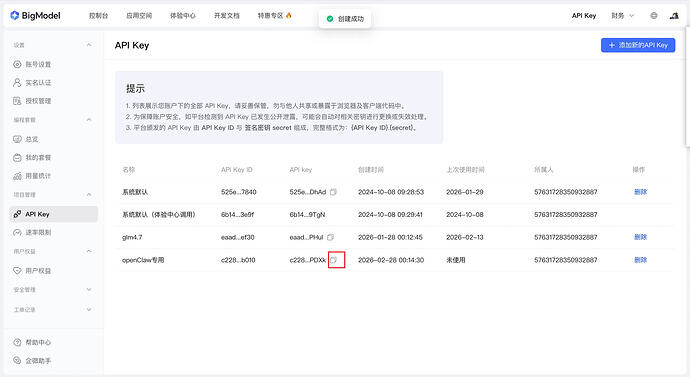Click the 上次使用时间 column header
Image resolution: width=690 pixels, height=377 pixels.
point(465,169)
